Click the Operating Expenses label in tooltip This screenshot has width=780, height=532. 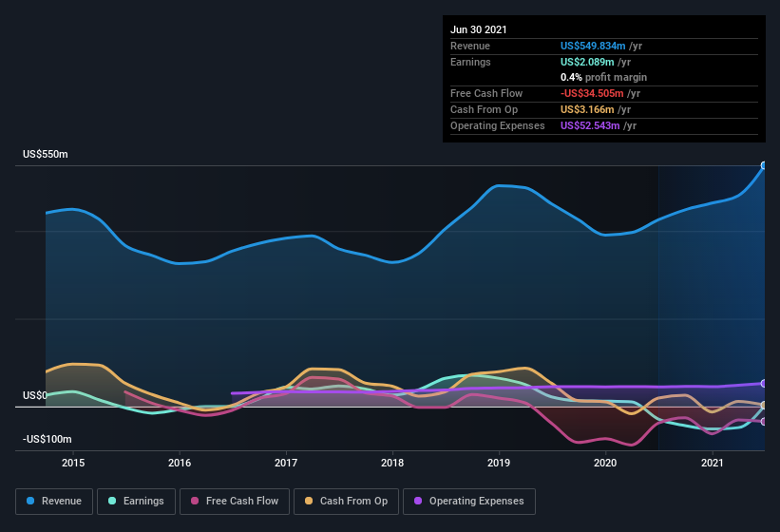[498, 125]
